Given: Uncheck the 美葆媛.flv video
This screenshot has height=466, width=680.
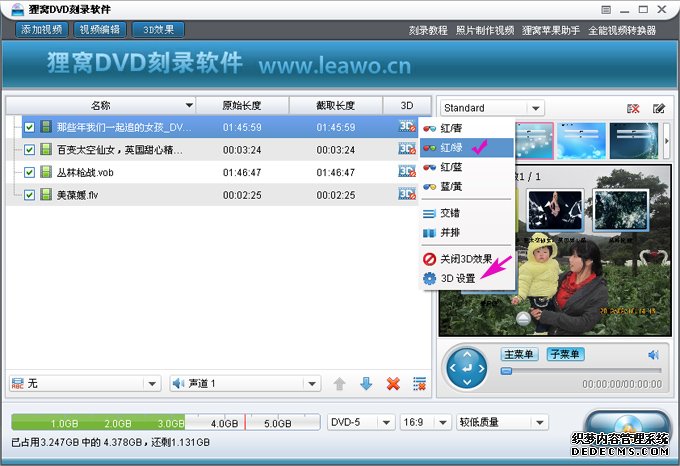Looking at the screenshot, I should point(29,195).
